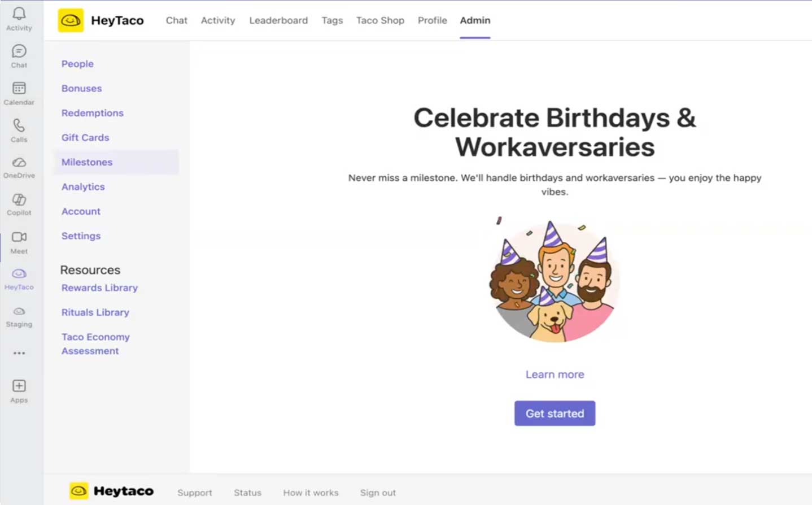Open the Calendar icon in left rail
The height and width of the screenshot is (505, 812).
pos(19,89)
